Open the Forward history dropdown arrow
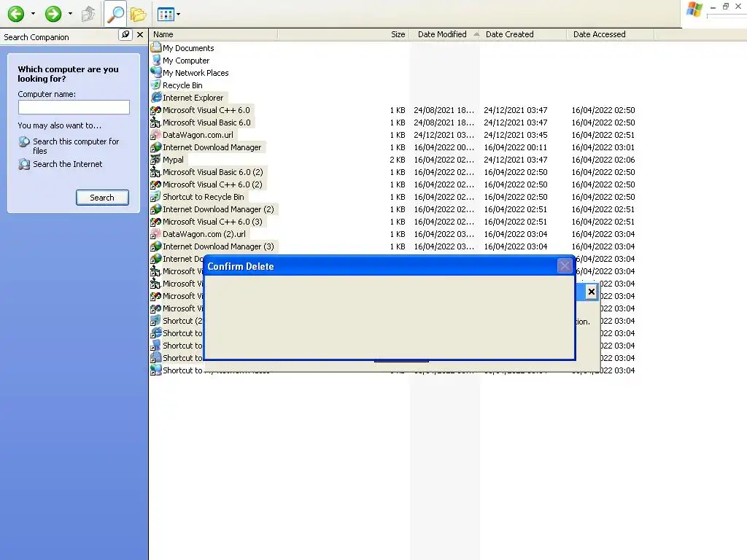The height and width of the screenshot is (560, 747). click(70, 14)
